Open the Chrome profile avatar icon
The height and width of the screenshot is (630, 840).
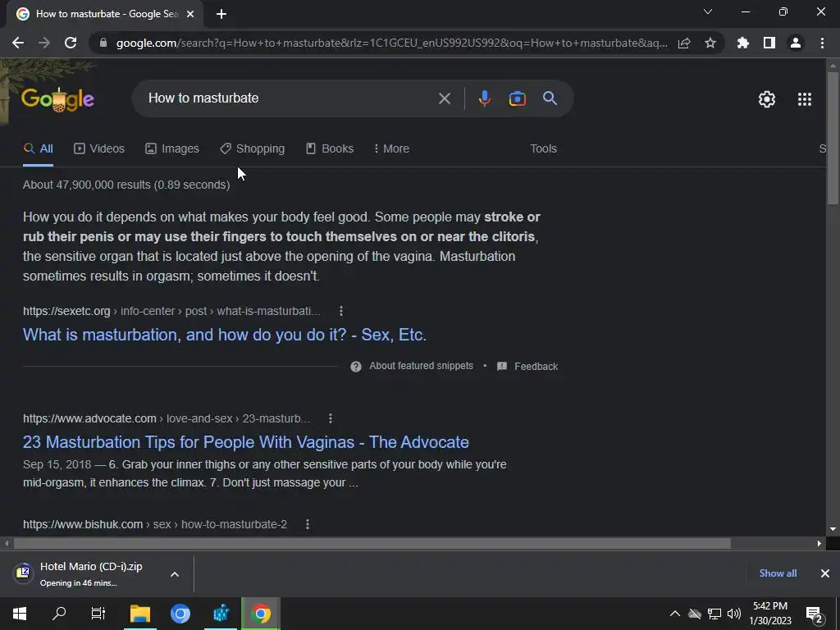pyautogui.click(x=796, y=43)
